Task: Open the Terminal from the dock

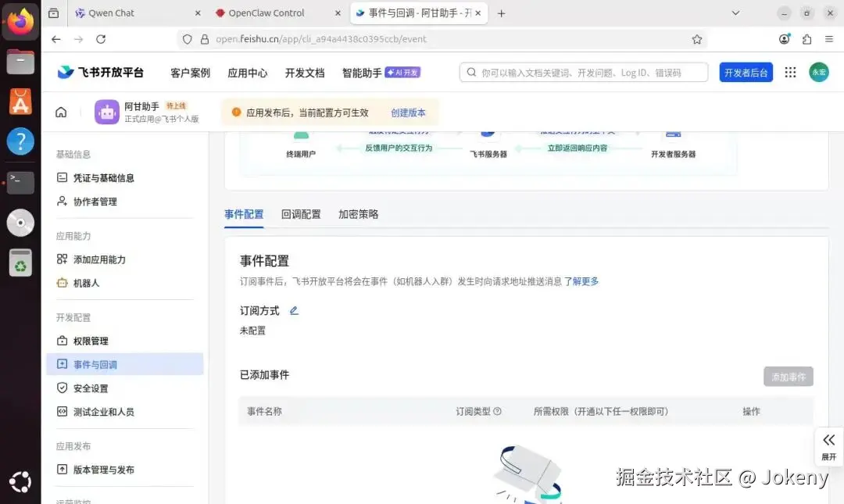Action: pos(20,183)
